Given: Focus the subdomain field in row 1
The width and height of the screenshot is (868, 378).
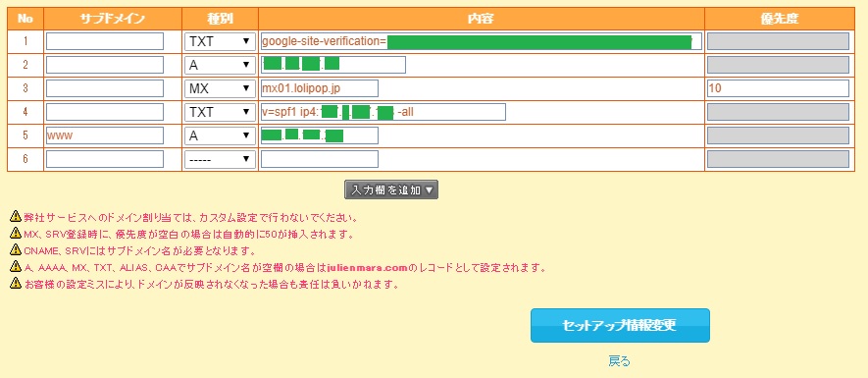Looking at the screenshot, I should pos(105,41).
